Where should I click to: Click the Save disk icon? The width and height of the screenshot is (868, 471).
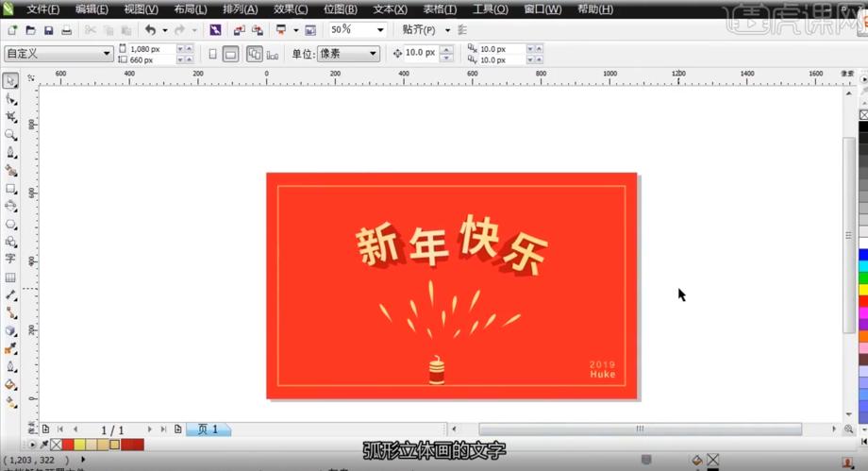47,30
